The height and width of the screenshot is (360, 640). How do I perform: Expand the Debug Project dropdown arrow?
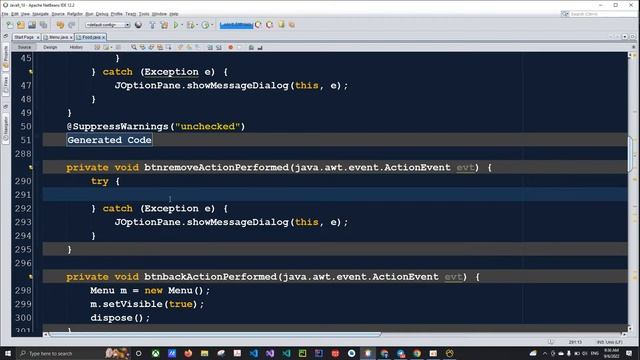click(197, 25)
